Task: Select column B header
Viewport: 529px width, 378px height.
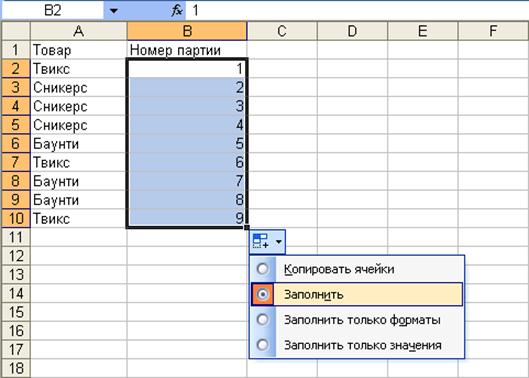Action: coord(187,31)
